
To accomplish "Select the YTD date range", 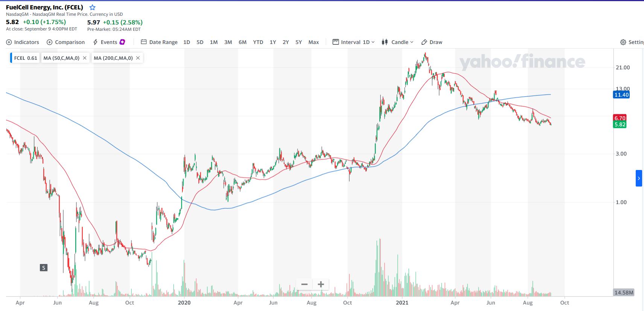I will 258,42.
